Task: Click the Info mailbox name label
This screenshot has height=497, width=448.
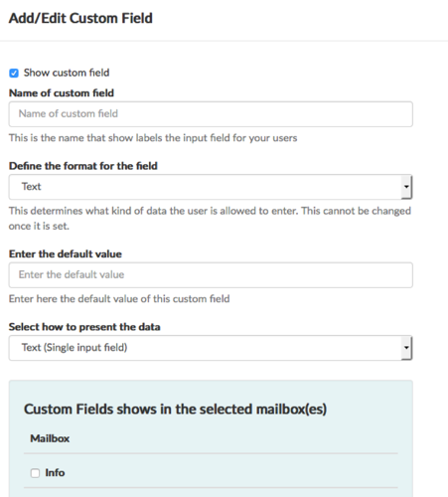Action: click(x=55, y=472)
